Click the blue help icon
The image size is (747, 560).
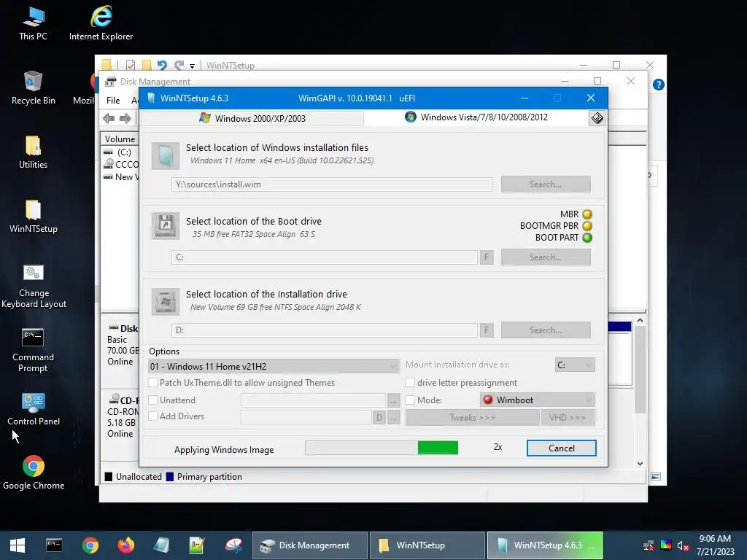659,85
